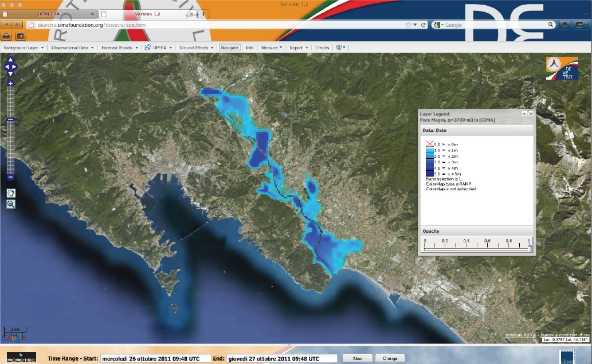The image size is (592, 364).
Task: Click the zoom in plus button
Action: pos(11,84)
